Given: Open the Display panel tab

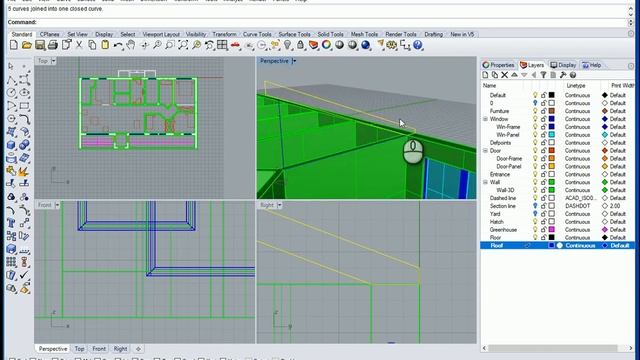Looking at the screenshot, I should [x=563, y=65].
